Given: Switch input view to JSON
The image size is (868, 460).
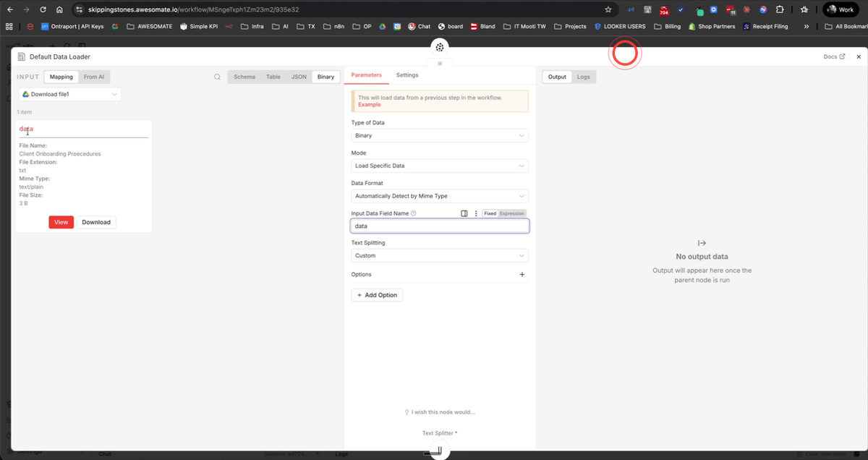Looking at the screenshot, I should coord(299,77).
